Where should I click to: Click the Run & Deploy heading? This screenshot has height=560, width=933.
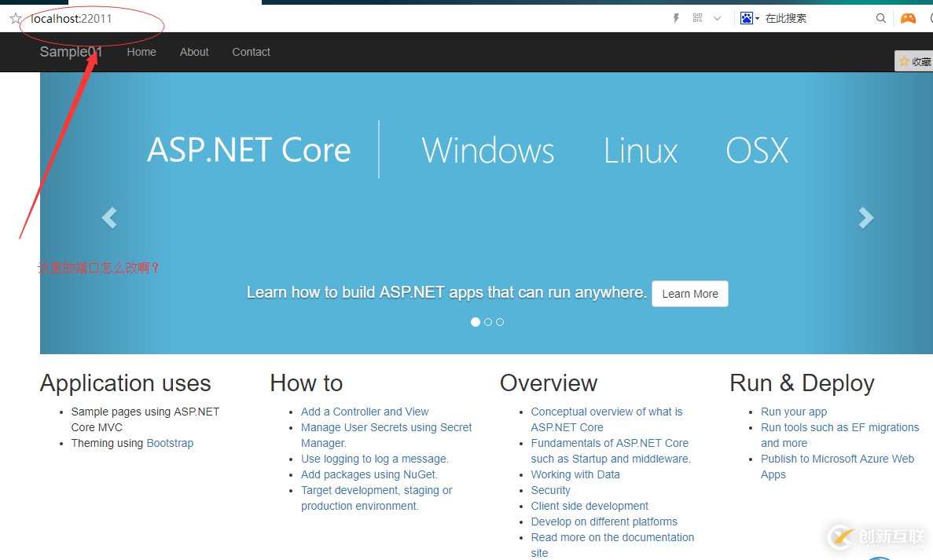coord(802,383)
